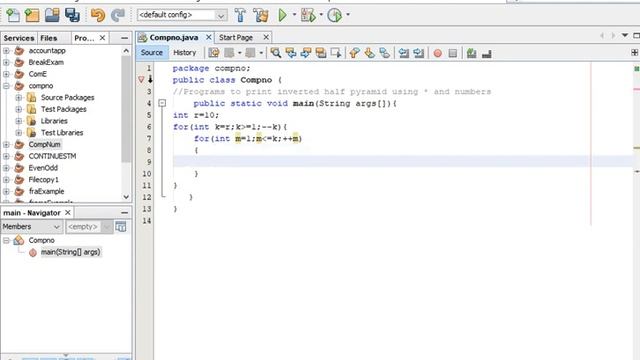
Task: Start macro recording with red circle icon
Action: (438, 53)
